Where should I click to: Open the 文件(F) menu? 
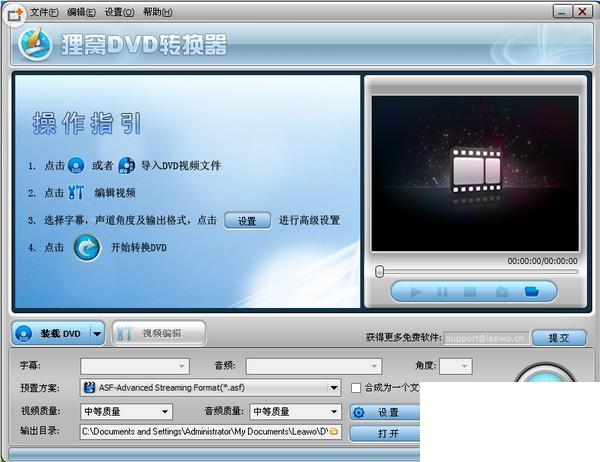click(x=44, y=12)
